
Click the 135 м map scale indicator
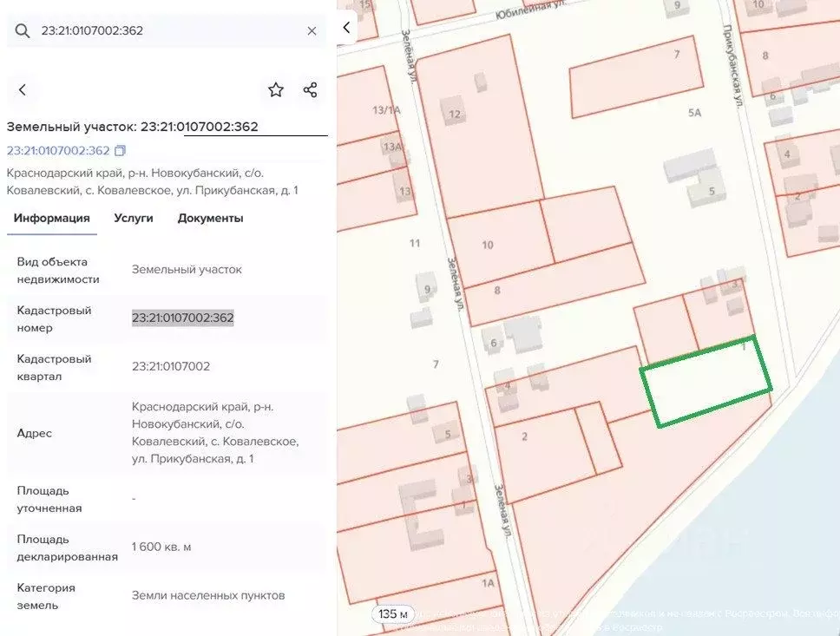[x=393, y=614]
